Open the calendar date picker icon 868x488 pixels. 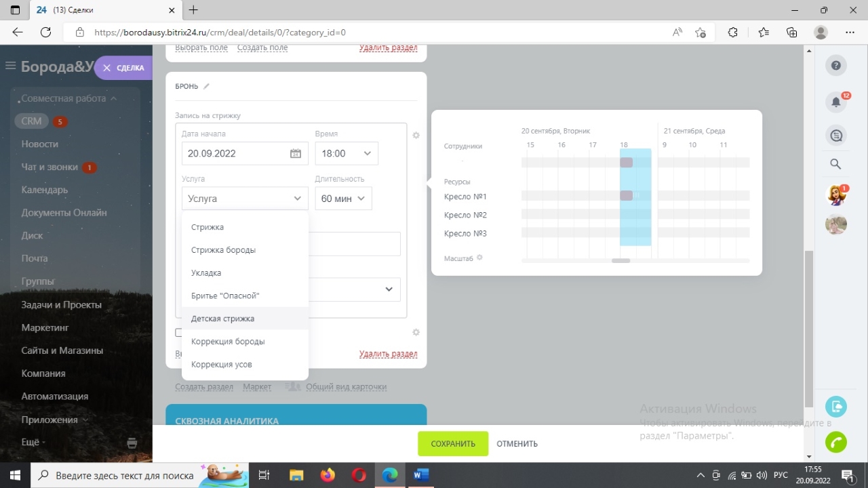point(296,153)
